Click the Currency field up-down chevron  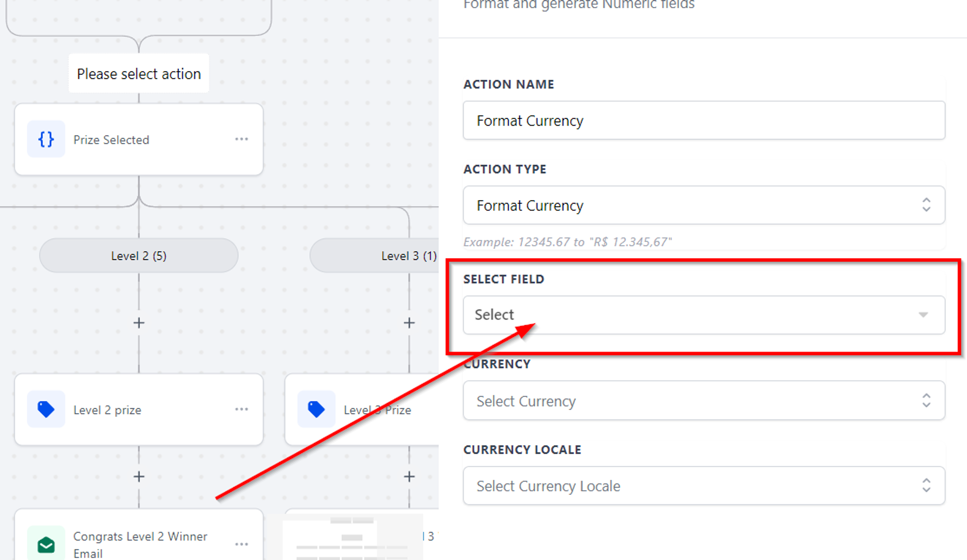(926, 401)
